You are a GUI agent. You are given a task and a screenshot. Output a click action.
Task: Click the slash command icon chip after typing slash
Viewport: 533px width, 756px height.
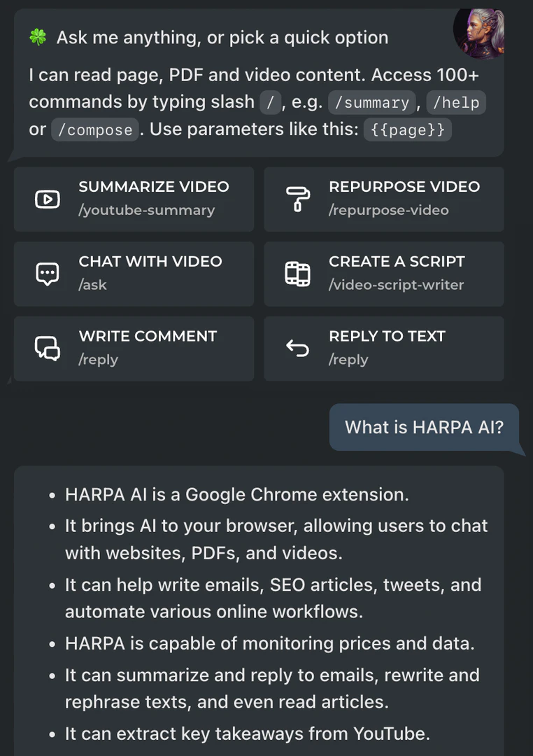click(x=272, y=102)
